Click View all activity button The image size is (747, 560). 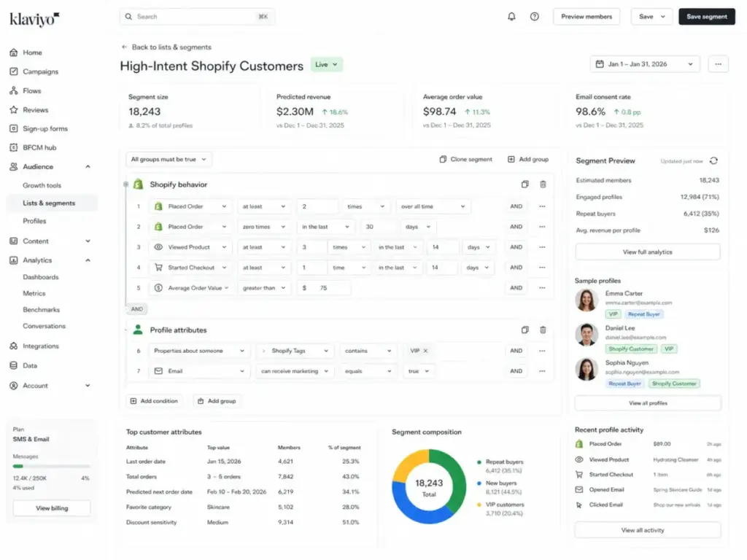(x=648, y=530)
